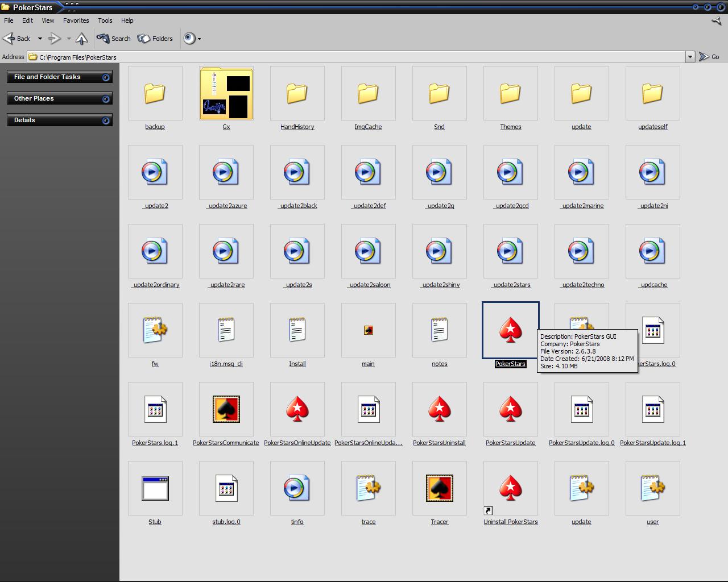Image resolution: width=728 pixels, height=582 pixels.
Task: Open the Gx folder thumbnail
Action: (226, 93)
